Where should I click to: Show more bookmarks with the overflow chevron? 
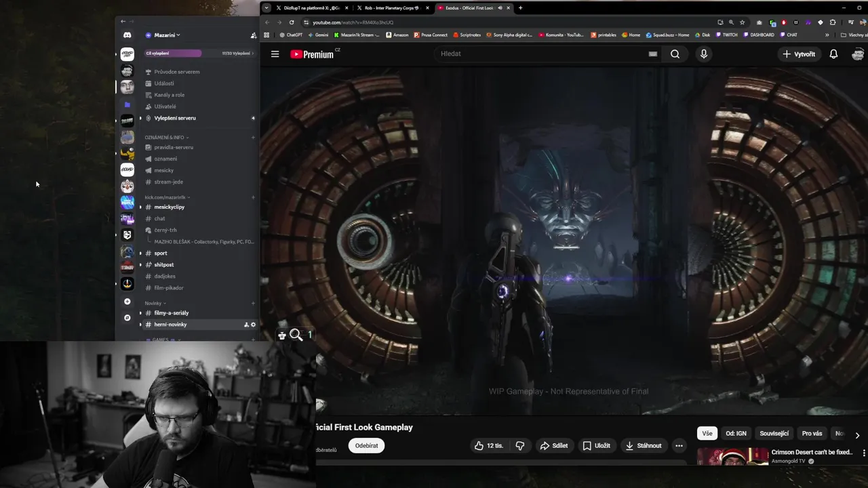pyautogui.click(x=827, y=35)
